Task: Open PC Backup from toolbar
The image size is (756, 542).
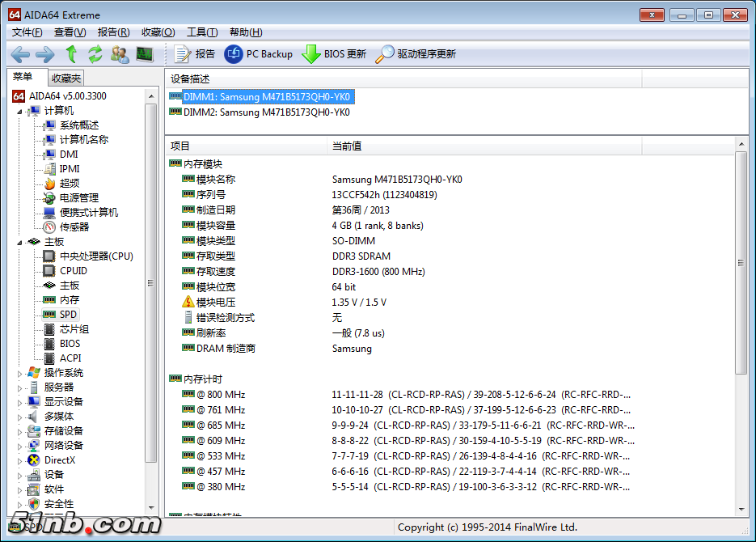Action: pos(259,54)
